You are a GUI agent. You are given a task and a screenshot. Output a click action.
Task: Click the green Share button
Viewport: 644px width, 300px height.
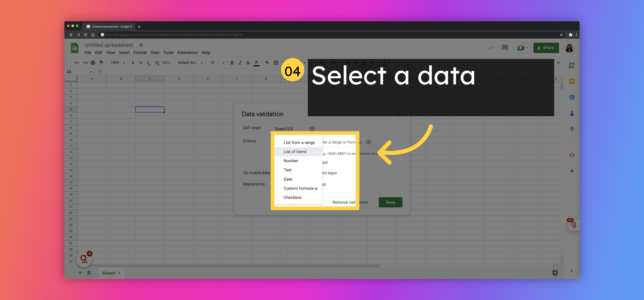[x=546, y=48]
